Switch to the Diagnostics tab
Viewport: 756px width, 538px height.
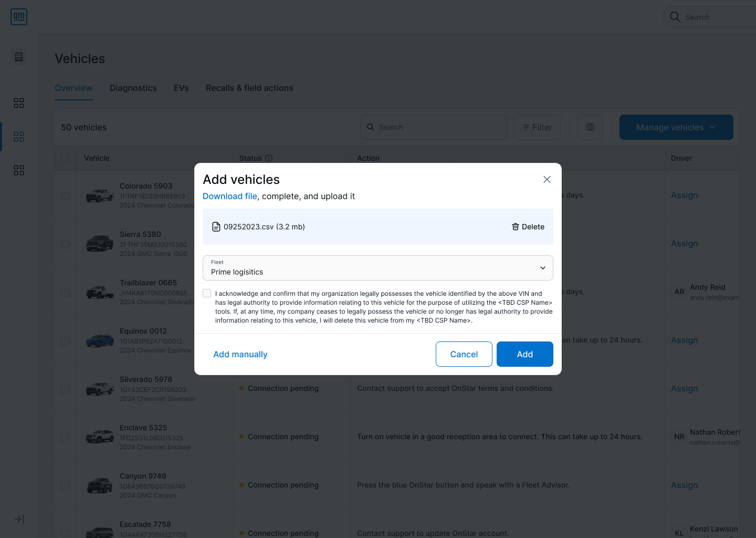coord(133,88)
